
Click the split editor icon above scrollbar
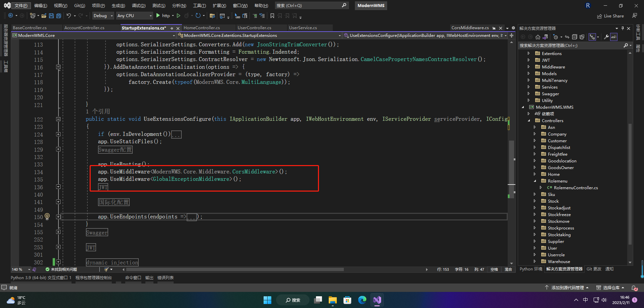pyautogui.click(x=512, y=35)
